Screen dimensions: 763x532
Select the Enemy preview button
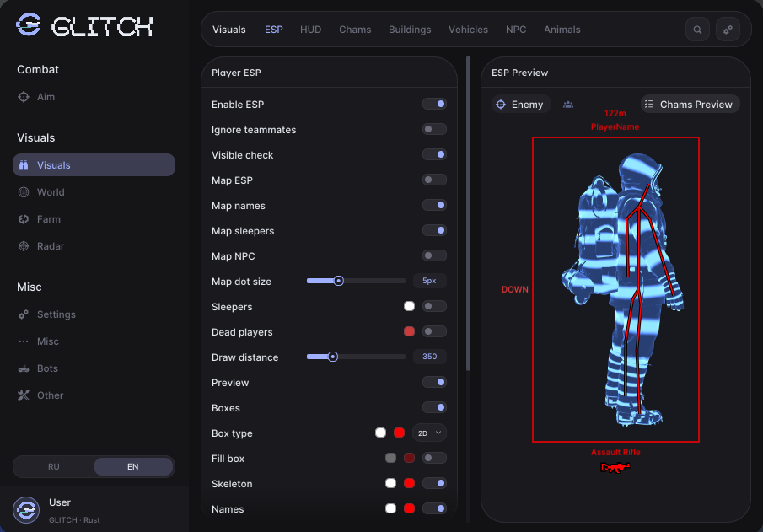(x=521, y=105)
